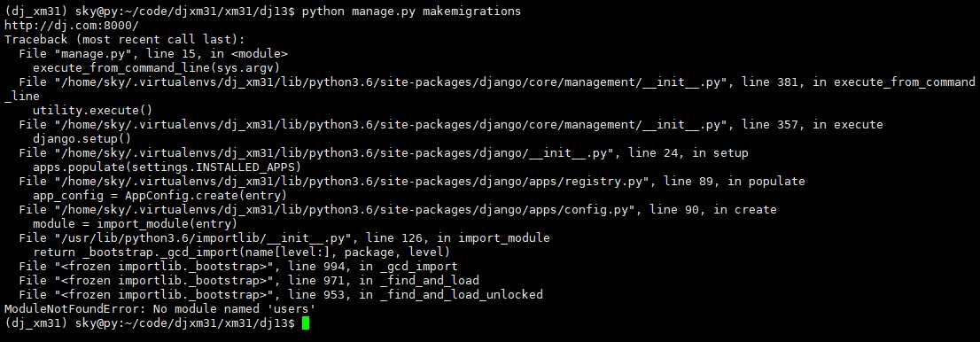Click the frozen importlib line 994 entry

pyautogui.click(x=238, y=267)
